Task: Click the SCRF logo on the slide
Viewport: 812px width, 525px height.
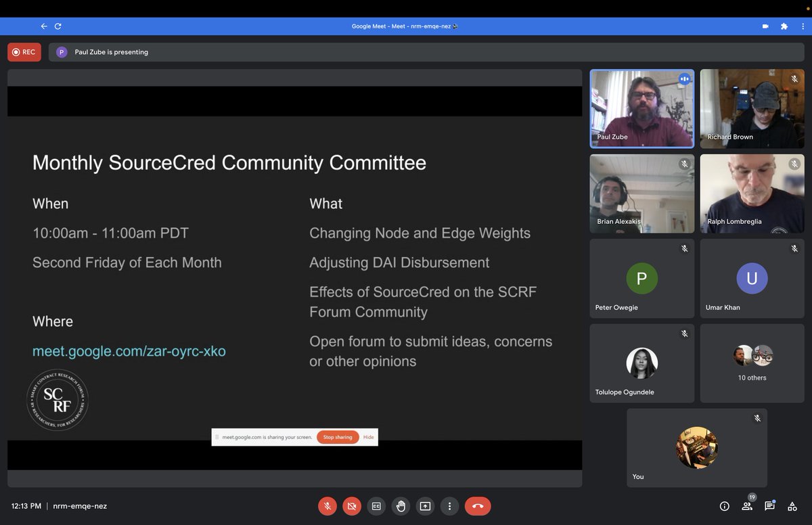Action: (x=58, y=401)
